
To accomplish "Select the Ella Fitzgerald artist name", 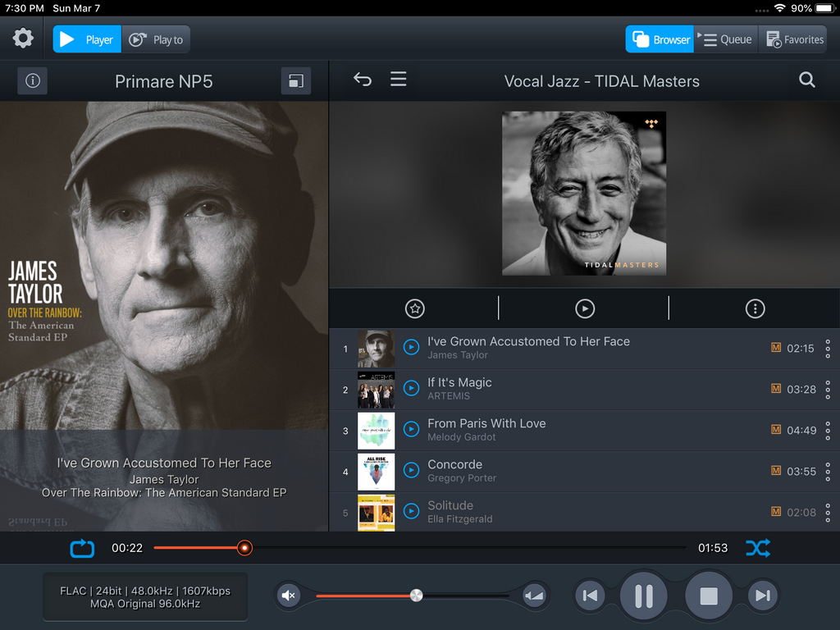I will 459,519.
